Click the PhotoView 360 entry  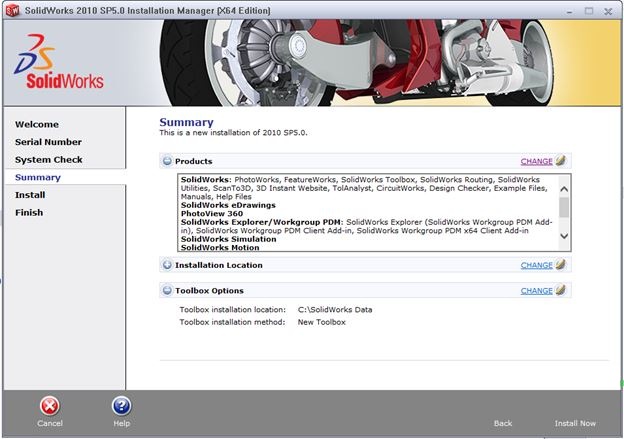point(212,213)
